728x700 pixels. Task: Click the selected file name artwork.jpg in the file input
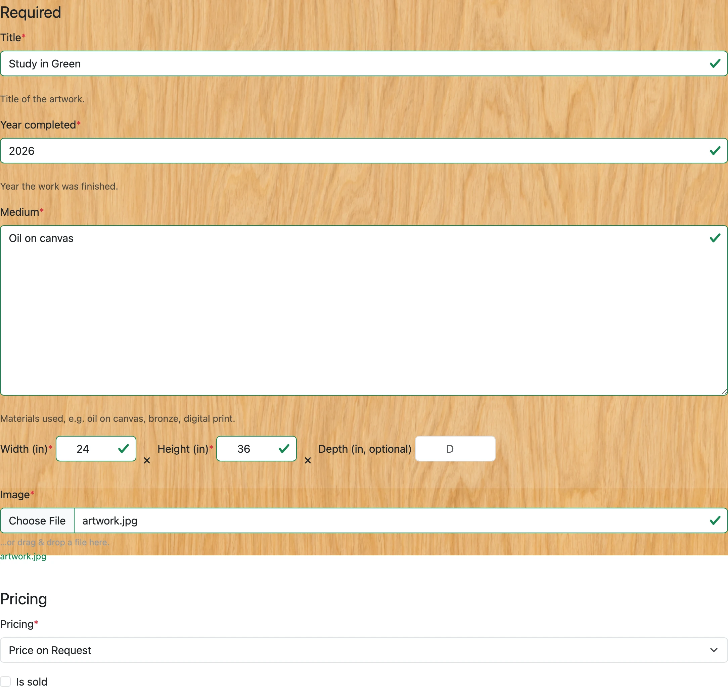point(110,521)
